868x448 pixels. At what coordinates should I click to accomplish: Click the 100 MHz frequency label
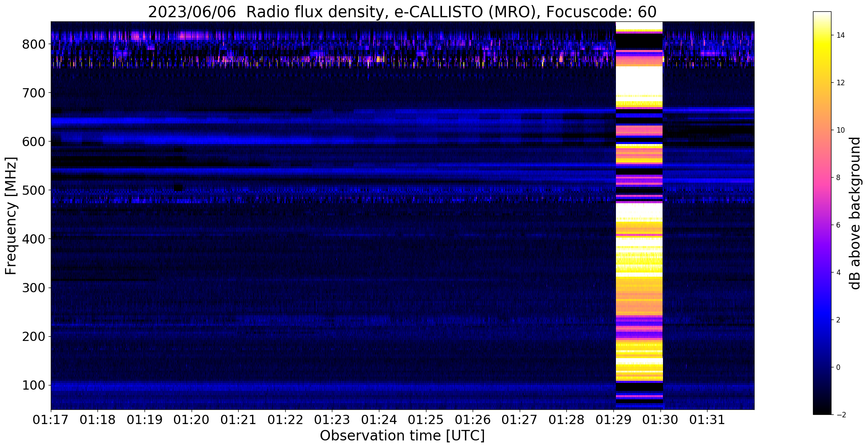coord(34,385)
